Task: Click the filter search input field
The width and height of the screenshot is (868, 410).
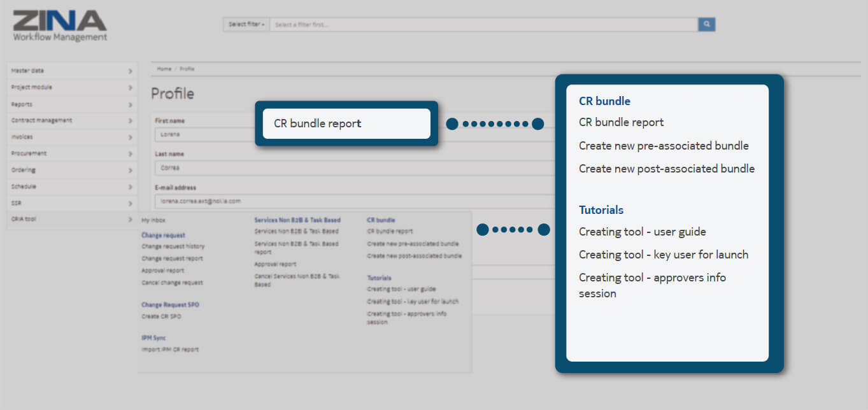Action: (x=483, y=24)
